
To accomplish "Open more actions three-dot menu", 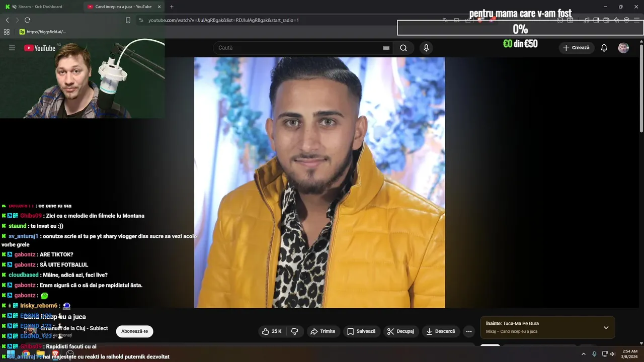I will click(469, 331).
